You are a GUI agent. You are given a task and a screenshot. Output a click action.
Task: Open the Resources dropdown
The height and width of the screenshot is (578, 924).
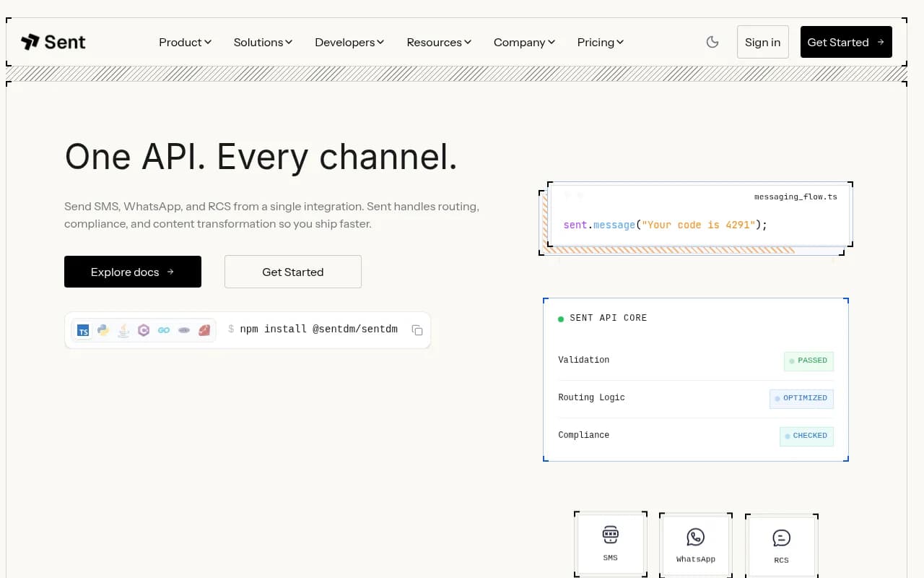point(440,42)
